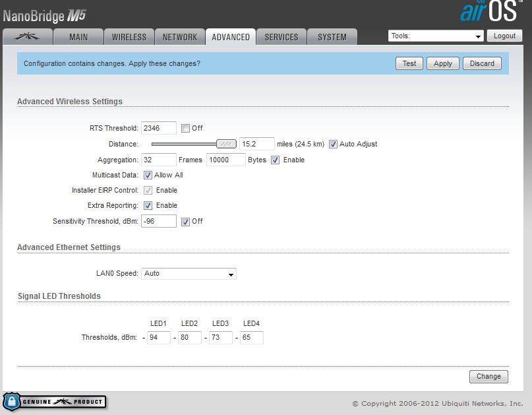532x415 pixels.
Task: Click the NanoBridge M5 title
Action: coord(44,16)
